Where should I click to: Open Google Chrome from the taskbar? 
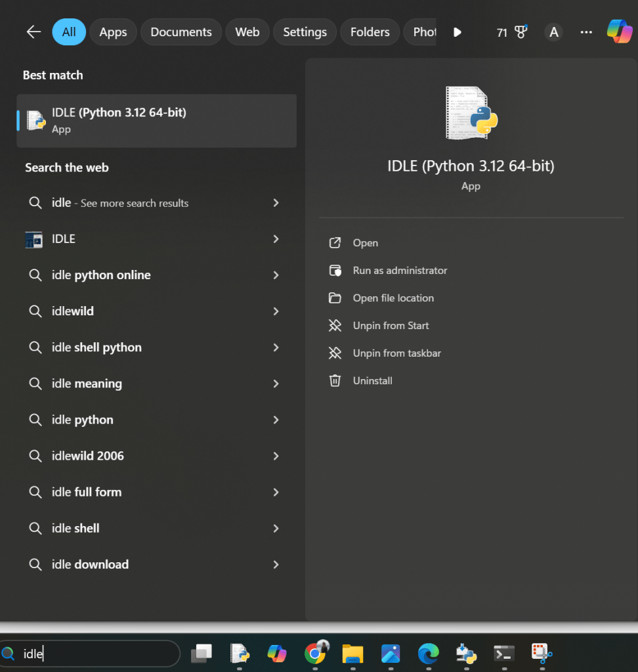(x=316, y=653)
